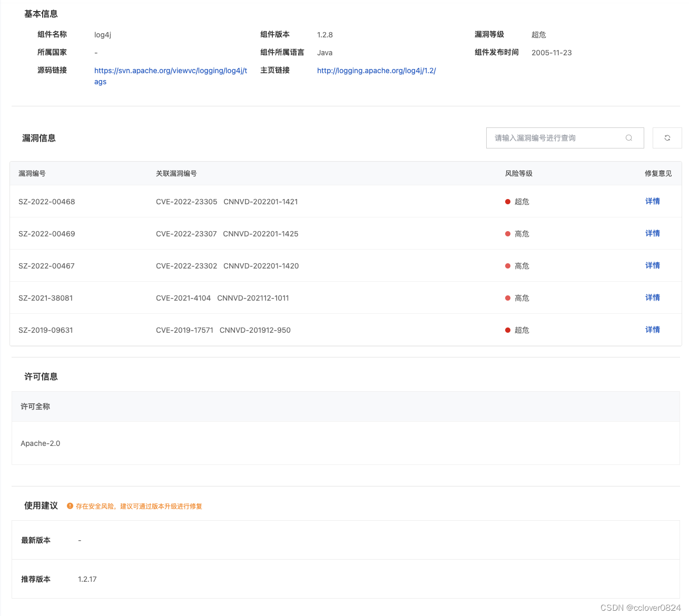Click the 漏洞信息 section heading
This screenshot has width=689, height=616.
pyautogui.click(x=39, y=138)
